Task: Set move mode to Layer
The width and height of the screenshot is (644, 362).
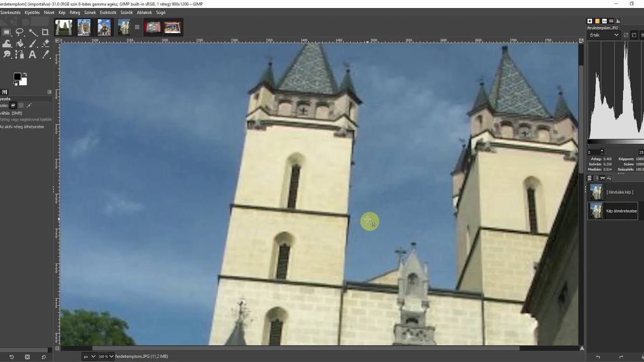Action: click(x=13, y=106)
